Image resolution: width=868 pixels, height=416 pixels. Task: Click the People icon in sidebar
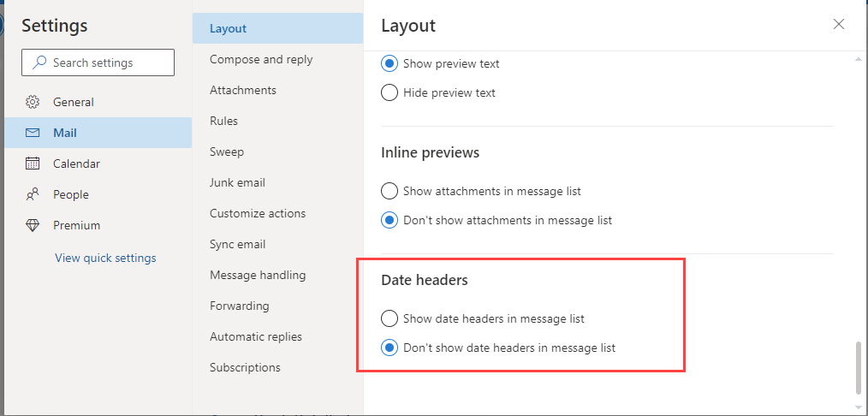[x=33, y=194]
